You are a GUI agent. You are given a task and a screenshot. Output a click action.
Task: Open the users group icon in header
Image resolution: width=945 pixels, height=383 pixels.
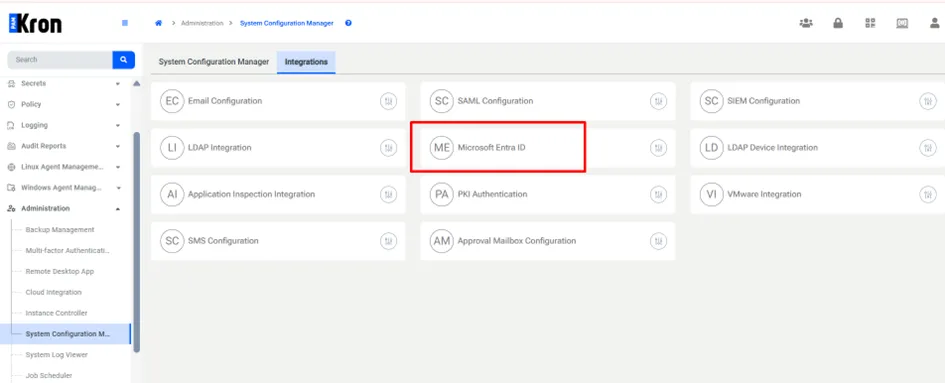[x=806, y=23]
